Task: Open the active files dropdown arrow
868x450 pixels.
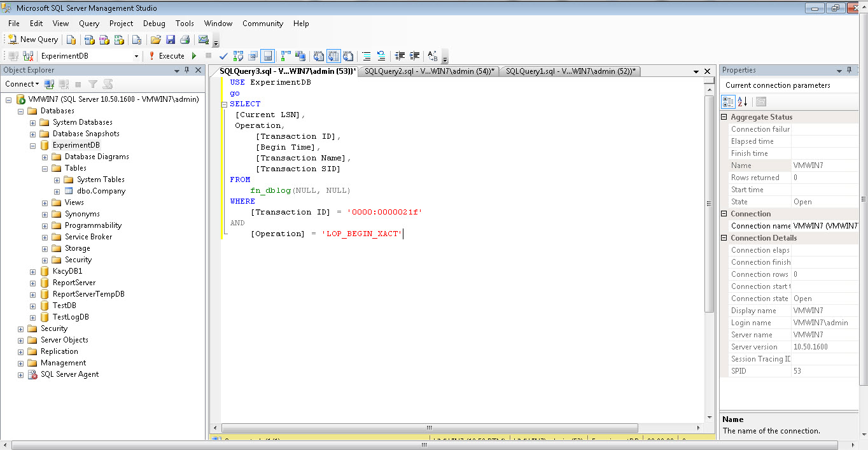Action: 695,71
